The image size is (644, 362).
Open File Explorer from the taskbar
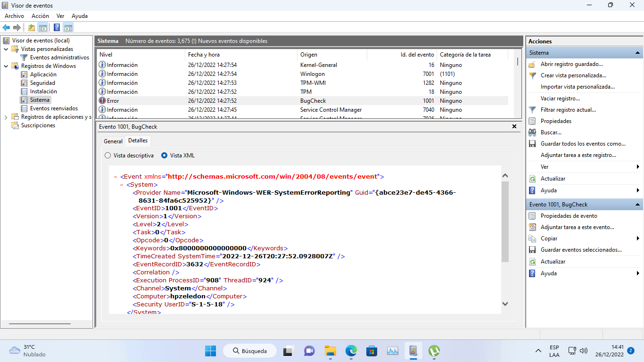pyautogui.click(x=330, y=351)
